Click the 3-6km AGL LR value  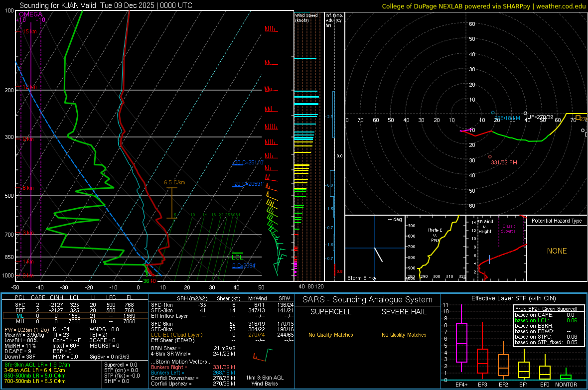34,370
